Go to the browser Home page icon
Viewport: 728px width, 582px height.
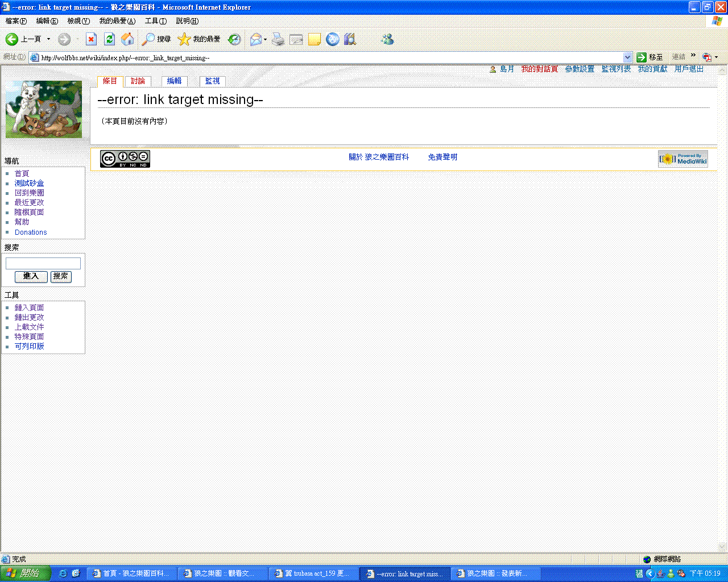tap(128, 39)
